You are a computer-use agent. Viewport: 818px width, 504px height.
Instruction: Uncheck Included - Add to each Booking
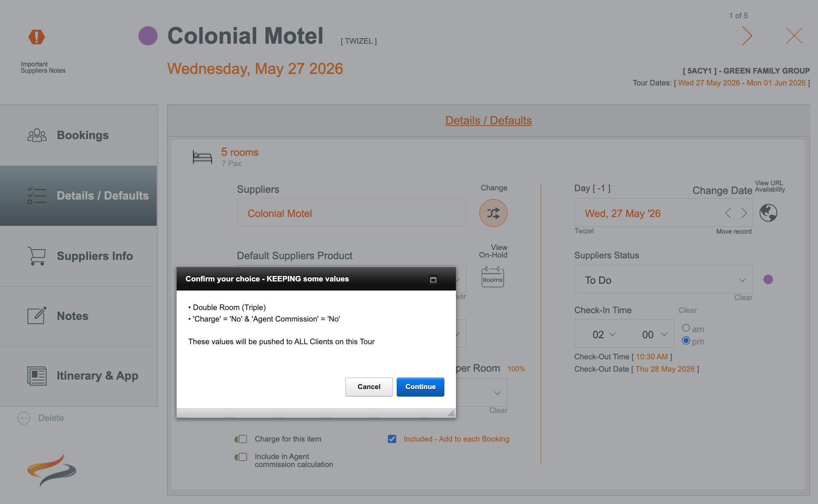click(x=392, y=439)
